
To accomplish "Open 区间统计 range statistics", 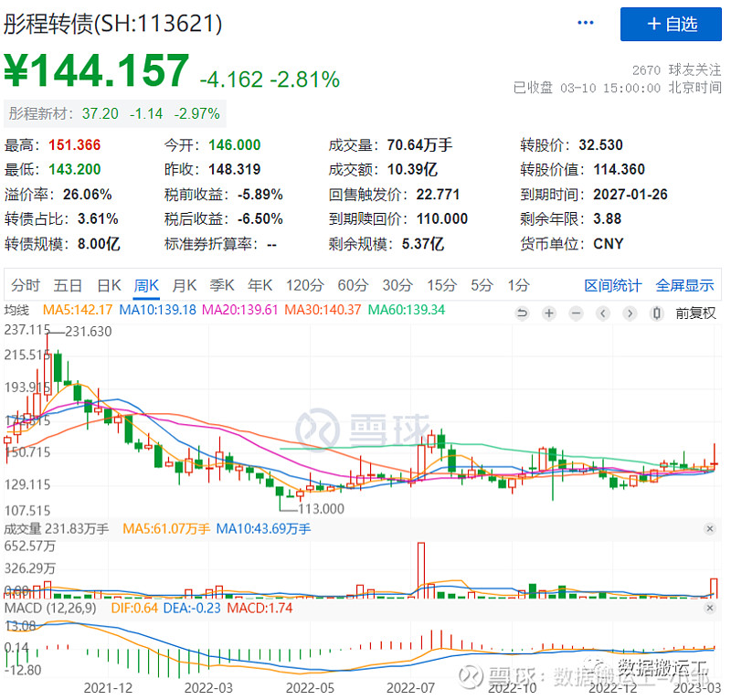I will 613,285.
